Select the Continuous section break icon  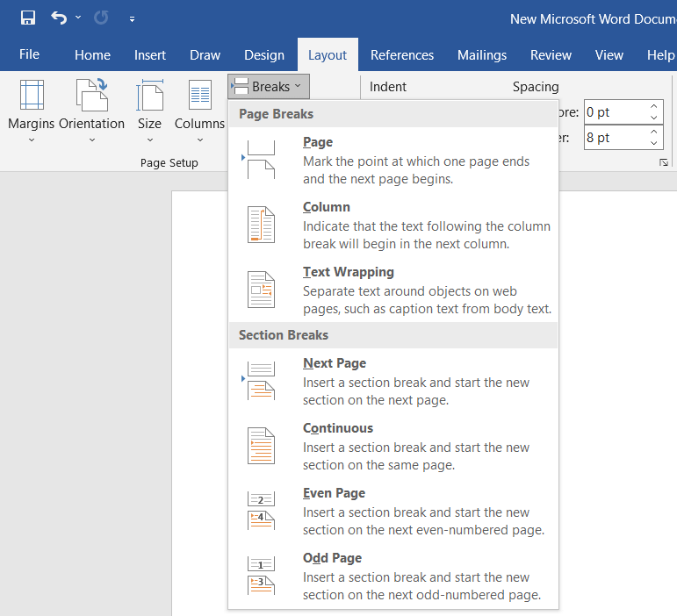coord(261,446)
